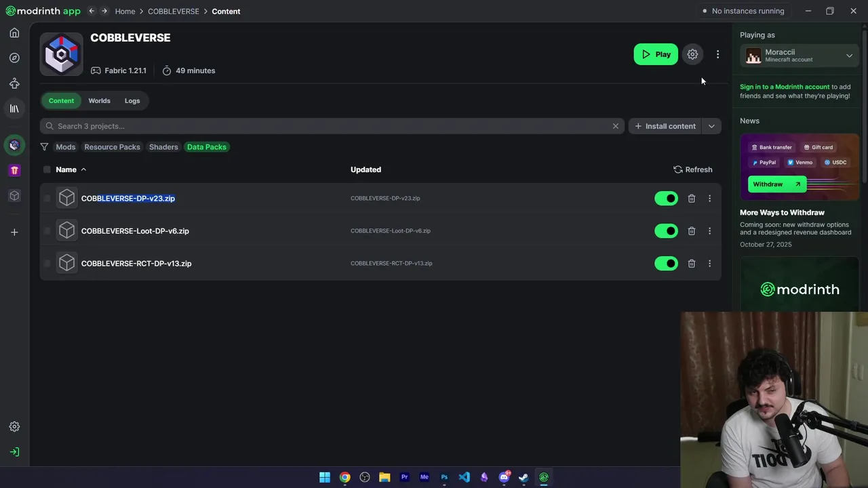Click the Withdraw button in news
868x488 pixels.
(777, 184)
